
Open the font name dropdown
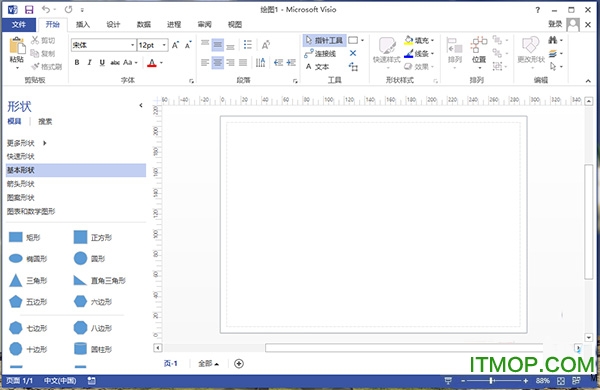(x=132, y=45)
